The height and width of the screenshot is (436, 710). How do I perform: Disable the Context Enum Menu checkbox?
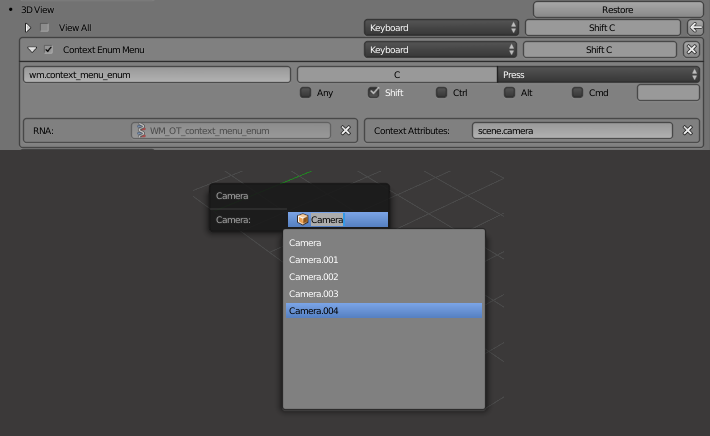pyautogui.click(x=48, y=50)
